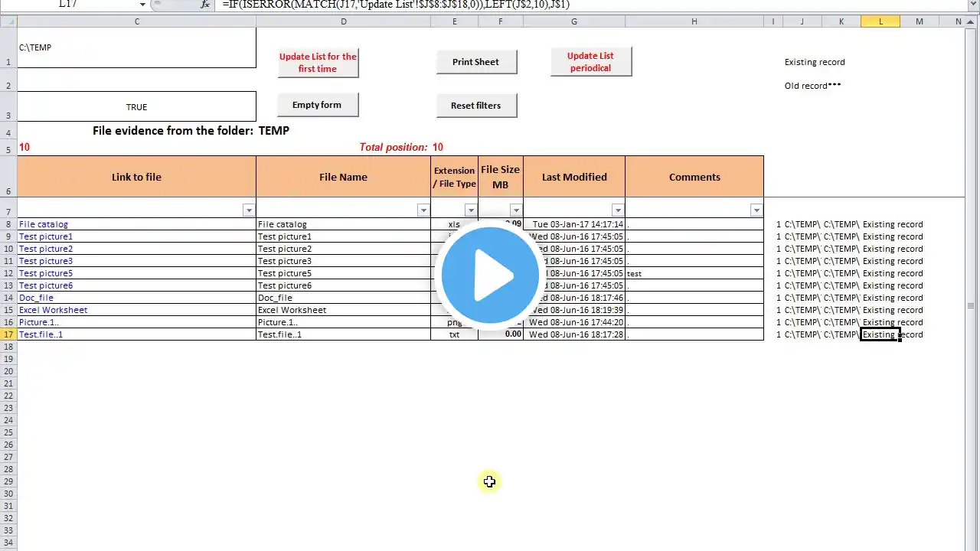Open the File catalog hyperlink
Viewport: 980px width, 551px height.
tap(44, 224)
